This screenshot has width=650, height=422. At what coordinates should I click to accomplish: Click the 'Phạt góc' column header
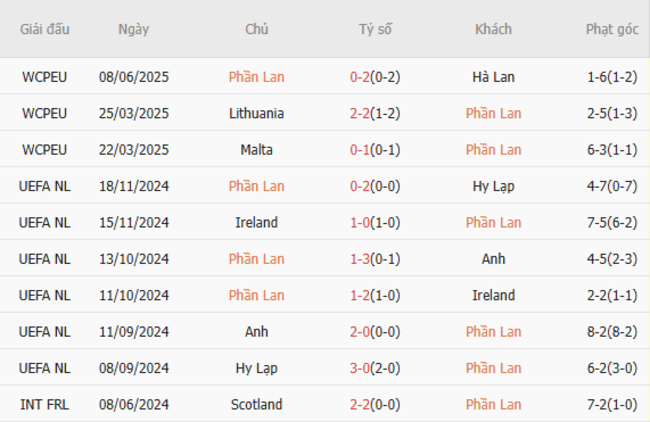coord(612,30)
